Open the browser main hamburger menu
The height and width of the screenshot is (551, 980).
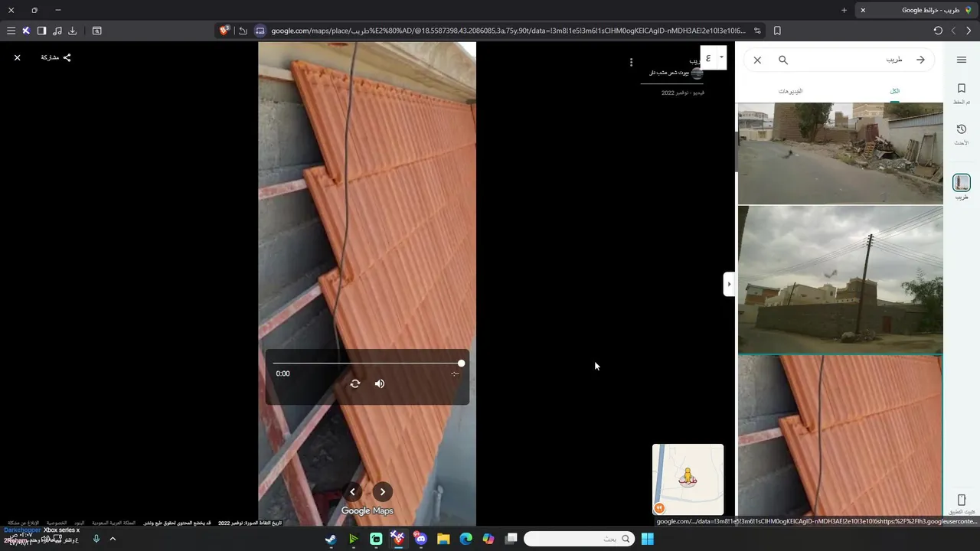click(11, 31)
